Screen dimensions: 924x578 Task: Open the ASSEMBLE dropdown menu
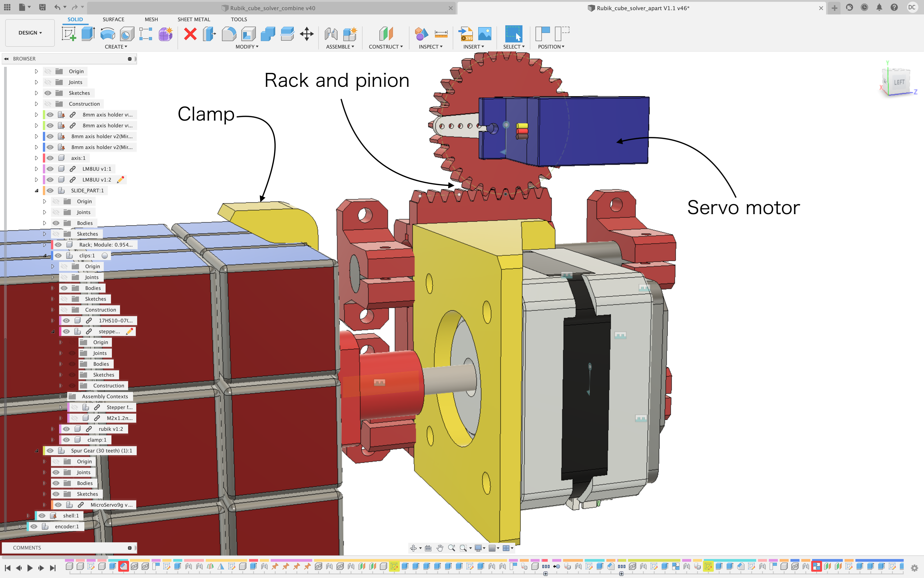tap(340, 47)
